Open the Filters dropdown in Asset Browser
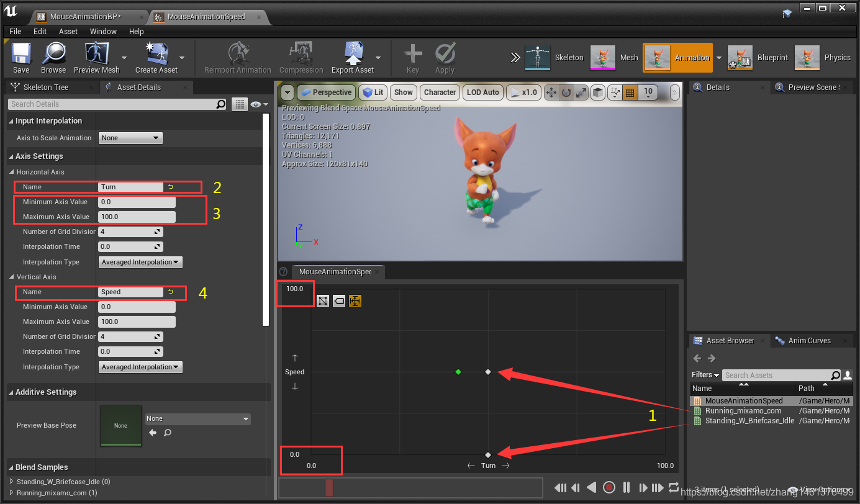Screen dimensions: 860x504 coord(705,375)
